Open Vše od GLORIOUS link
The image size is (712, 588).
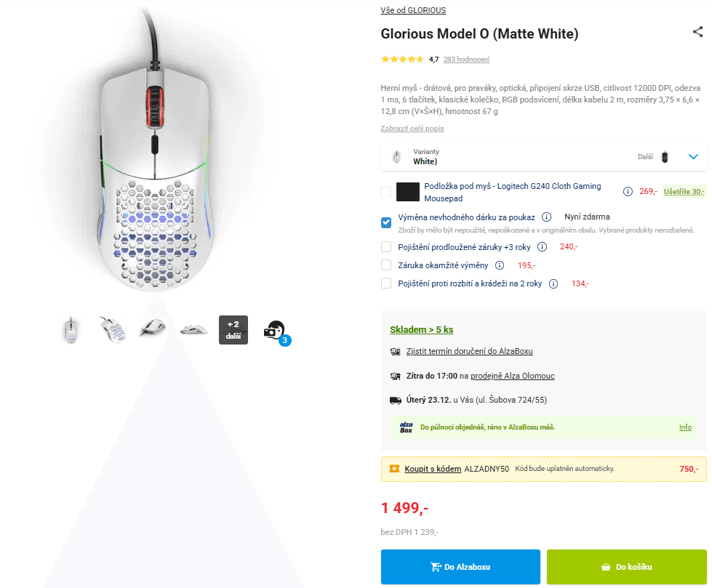pyautogui.click(x=413, y=10)
